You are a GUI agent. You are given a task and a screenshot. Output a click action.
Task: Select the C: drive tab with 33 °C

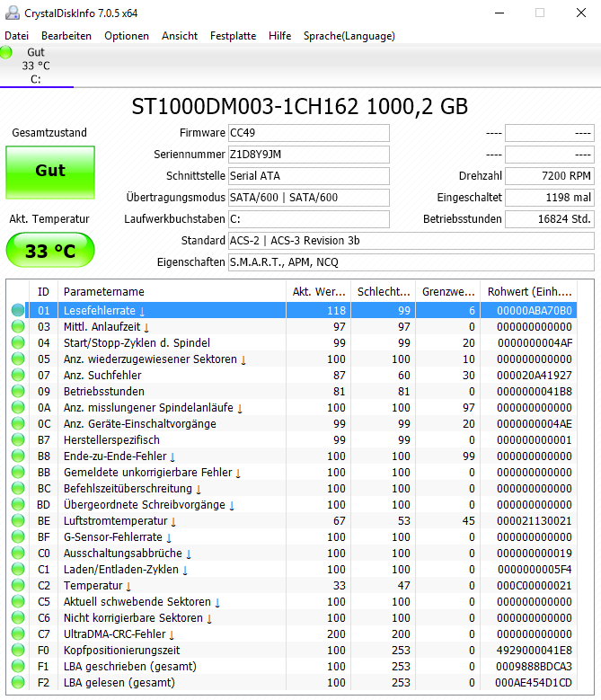pyautogui.click(x=37, y=66)
